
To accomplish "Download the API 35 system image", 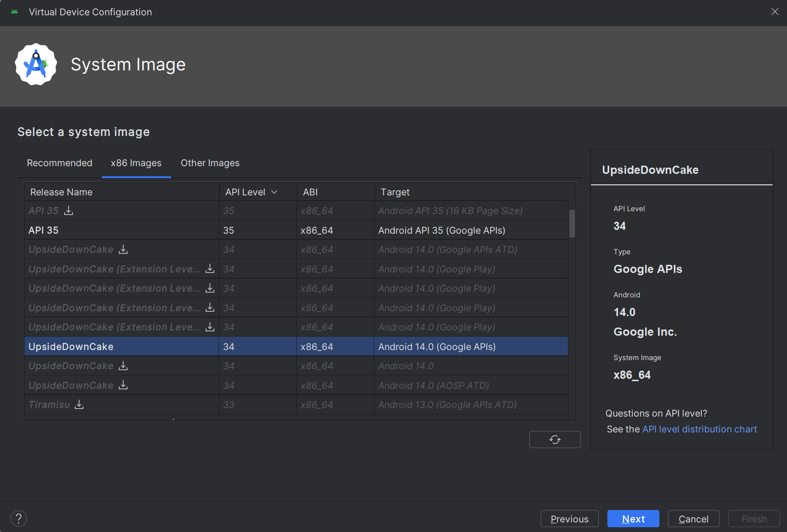I will click(69, 211).
